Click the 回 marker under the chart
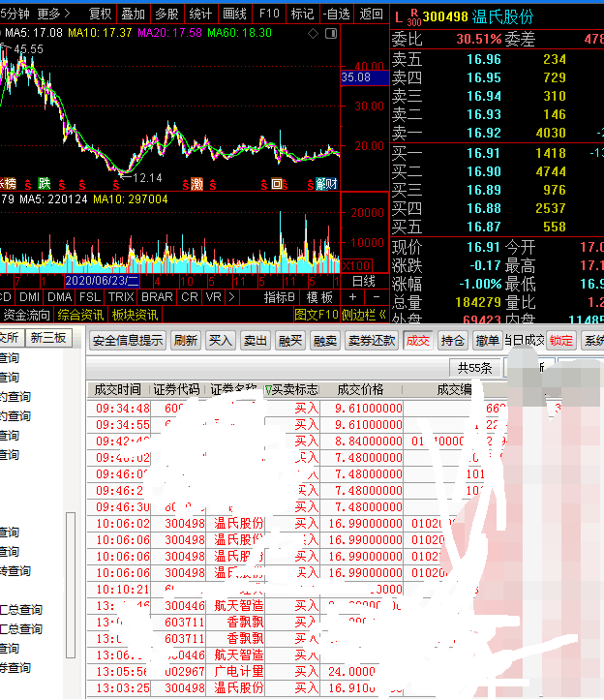Image resolution: width=604 pixels, height=700 pixels. pos(276,184)
